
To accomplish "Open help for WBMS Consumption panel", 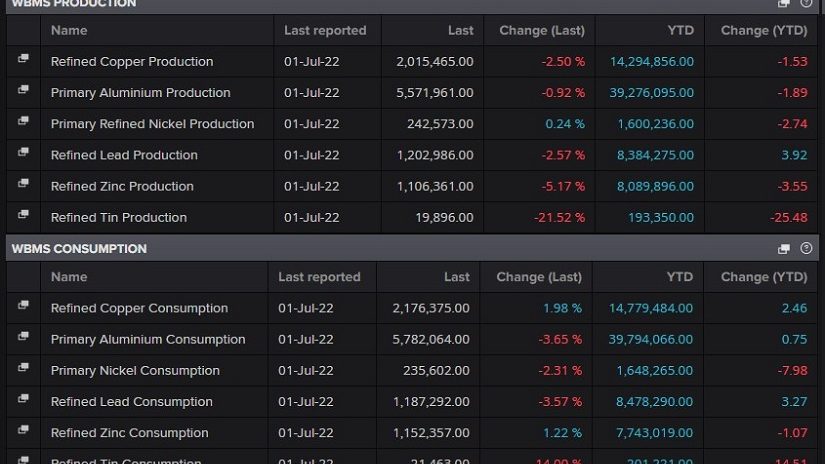I will 806,248.
